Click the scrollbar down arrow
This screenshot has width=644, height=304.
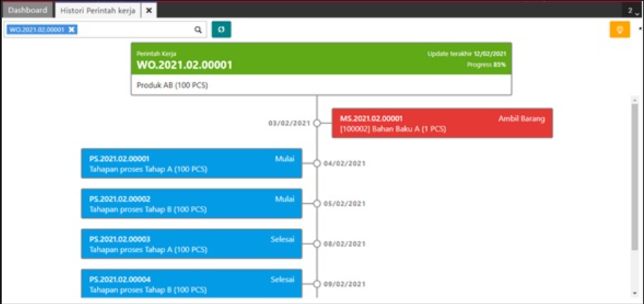(x=634, y=293)
